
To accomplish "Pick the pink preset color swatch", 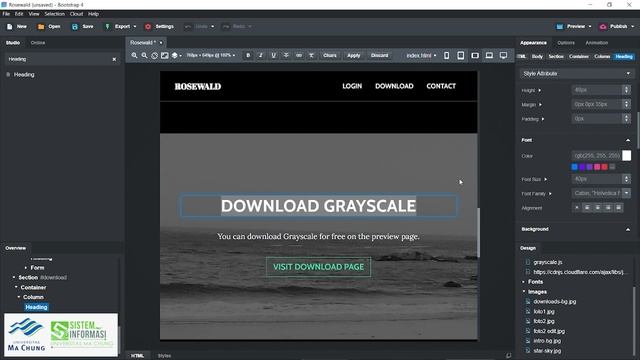I will 597,167.
